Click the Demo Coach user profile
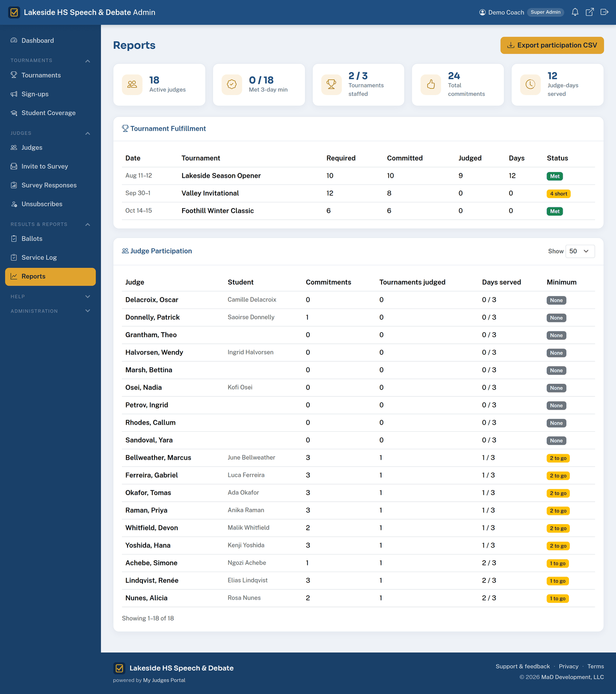Image resolution: width=616 pixels, height=694 pixels. pos(502,12)
